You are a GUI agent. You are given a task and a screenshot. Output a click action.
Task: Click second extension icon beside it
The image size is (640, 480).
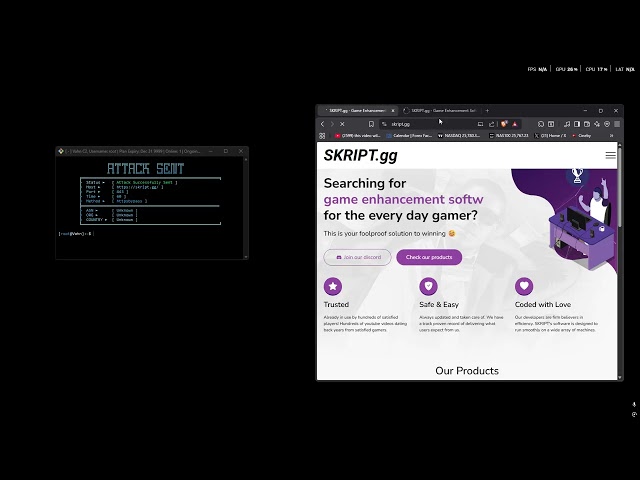coord(551,124)
